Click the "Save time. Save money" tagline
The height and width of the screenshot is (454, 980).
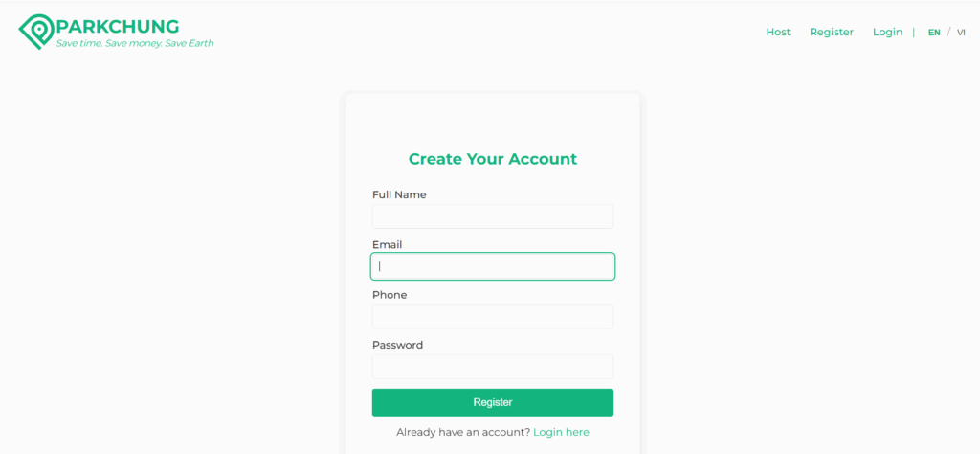tap(135, 43)
